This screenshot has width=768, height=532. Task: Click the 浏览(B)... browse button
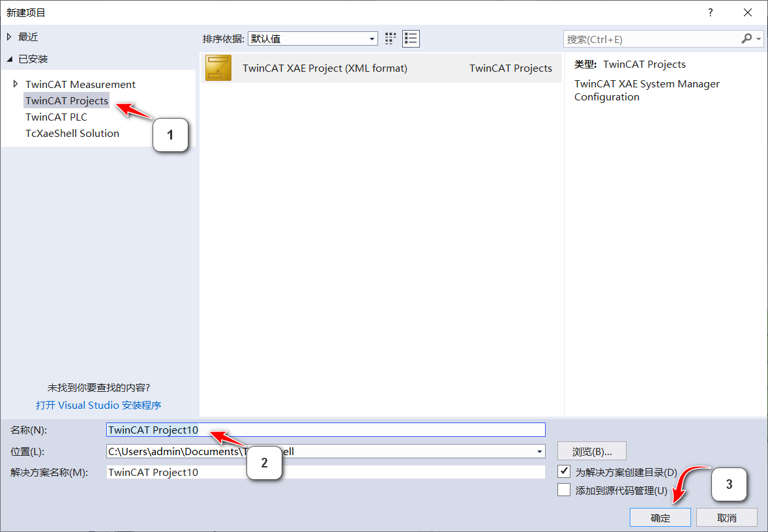(592, 451)
